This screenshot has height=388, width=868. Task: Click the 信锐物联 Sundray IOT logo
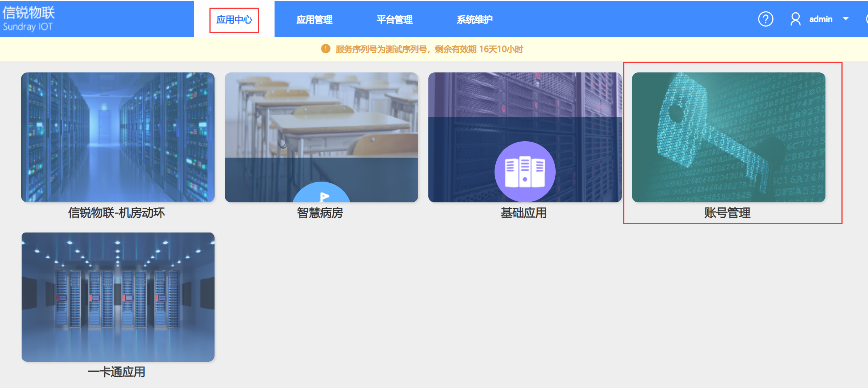(28, 19)
